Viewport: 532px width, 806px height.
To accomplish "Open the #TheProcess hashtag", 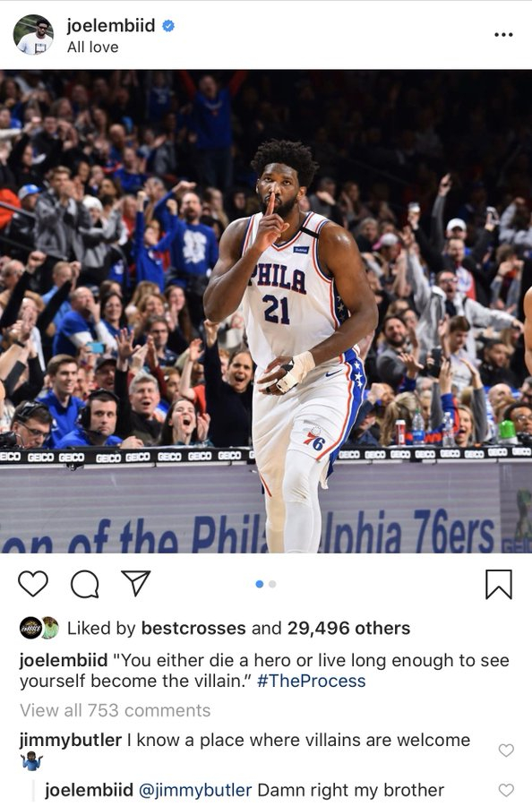I will 311,681.
